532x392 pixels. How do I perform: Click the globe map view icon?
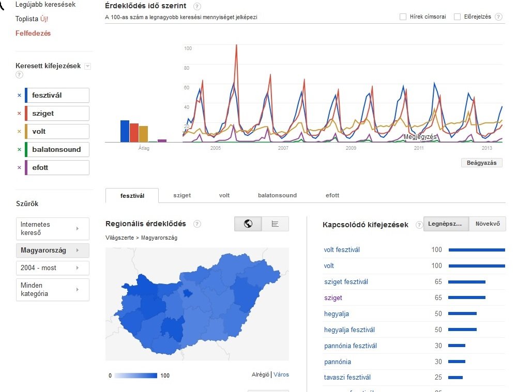point(248,224)
